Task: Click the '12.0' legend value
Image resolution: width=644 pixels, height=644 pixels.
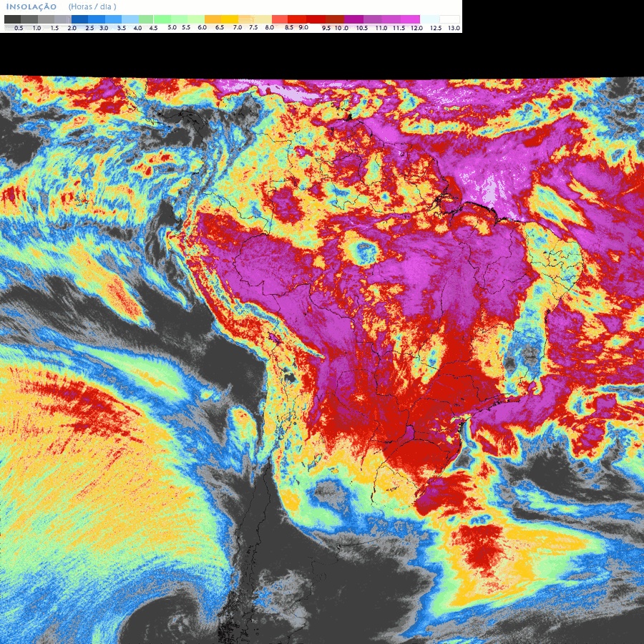Action: (x=416, y=29)
